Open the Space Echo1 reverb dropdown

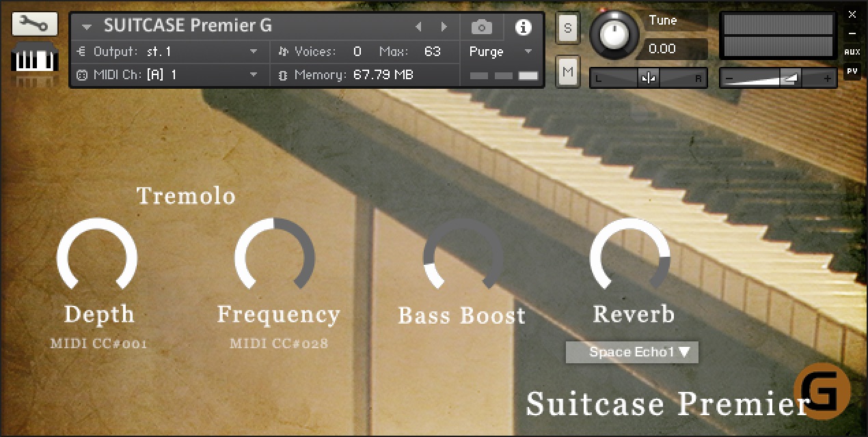pos(632,352)
